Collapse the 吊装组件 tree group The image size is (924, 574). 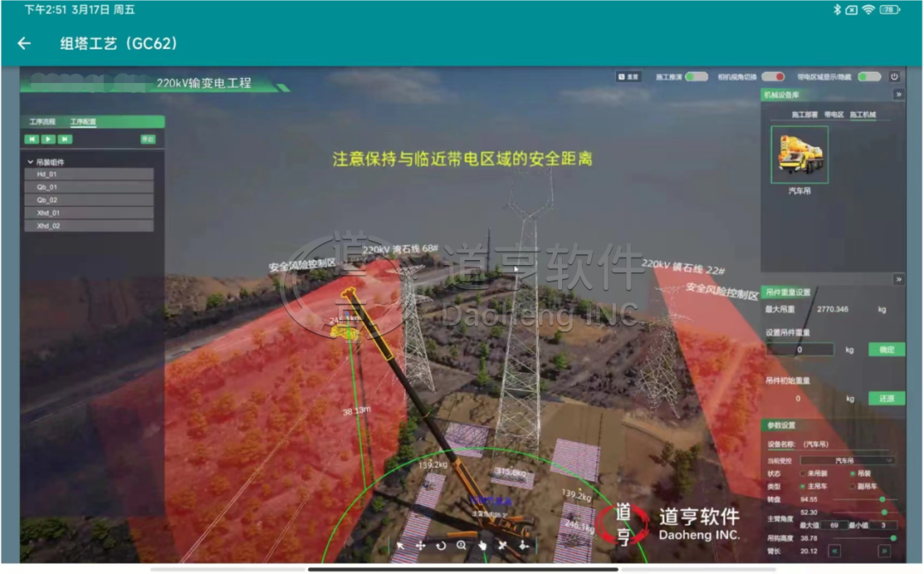pos(31,162)
